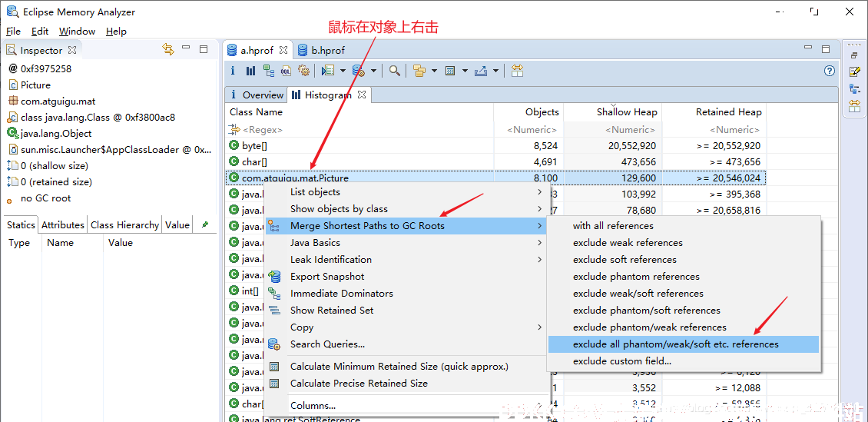Select the Statics tab in Inspector
The image size is (868, 422).
21,225
